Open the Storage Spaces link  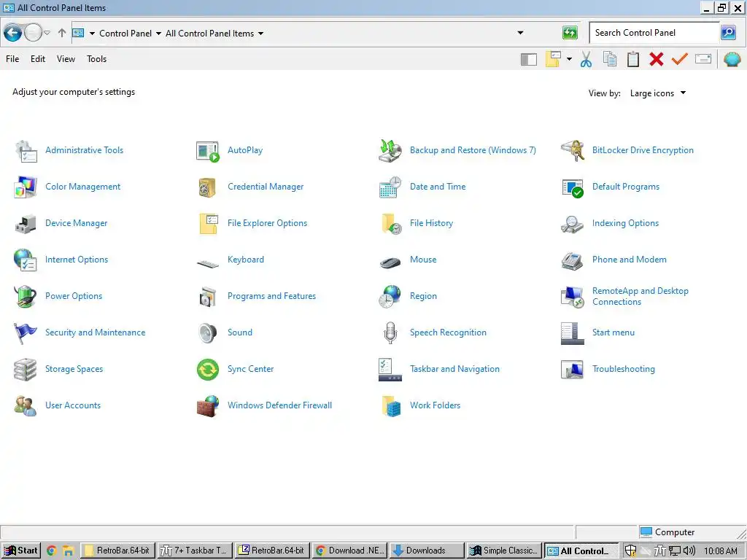pyautogui.click(x=74, y=369)
